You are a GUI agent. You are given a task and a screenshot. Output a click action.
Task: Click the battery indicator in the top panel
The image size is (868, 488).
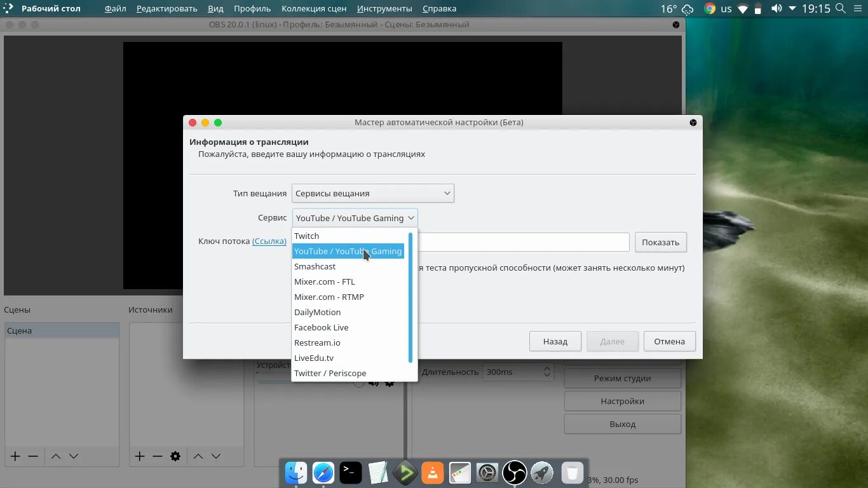tap(759, 9)
